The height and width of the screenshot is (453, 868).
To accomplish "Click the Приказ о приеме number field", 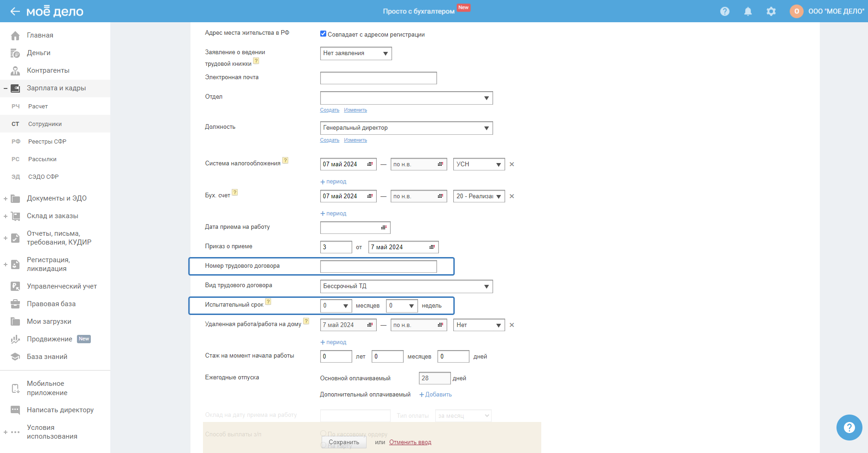I will pos(336,247).
